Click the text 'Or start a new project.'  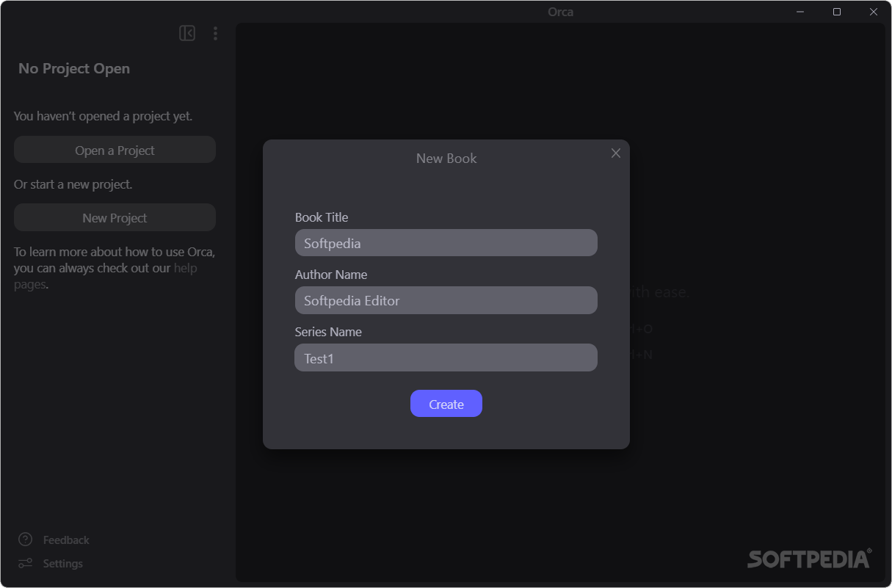point(73,184)
